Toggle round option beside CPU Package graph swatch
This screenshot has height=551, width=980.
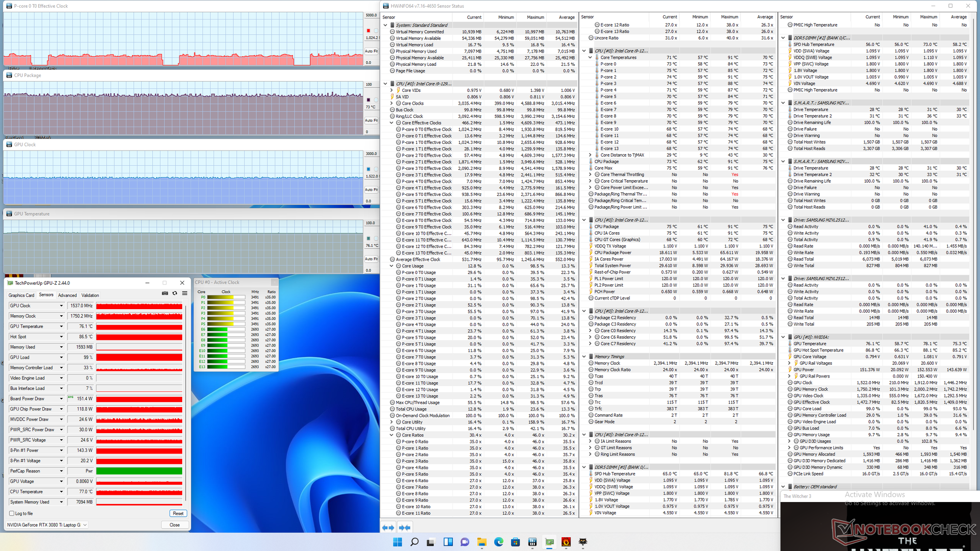(376, 100)
